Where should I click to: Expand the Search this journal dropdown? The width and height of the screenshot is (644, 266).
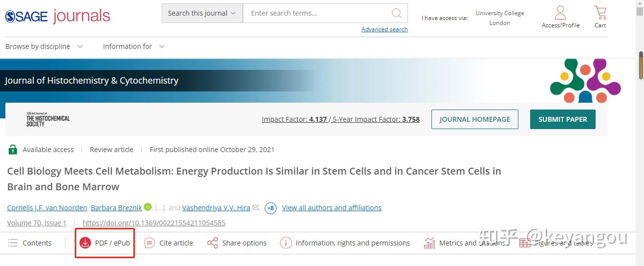202,13
